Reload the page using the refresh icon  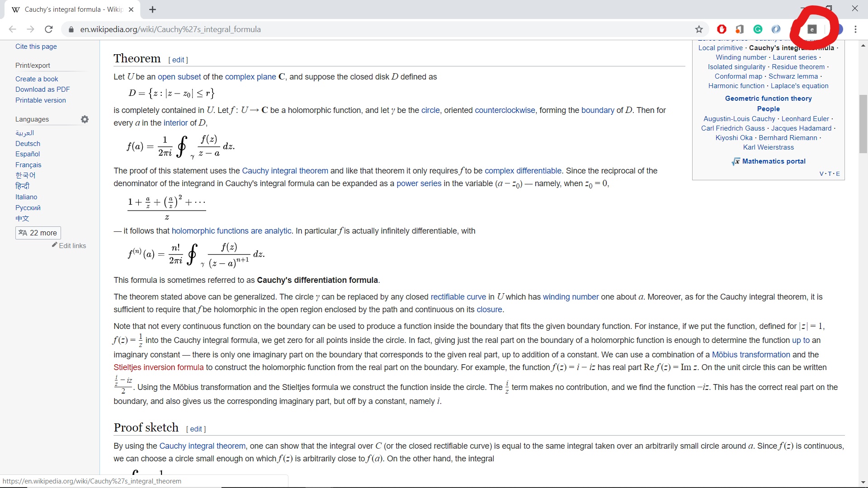click(49, 29)
